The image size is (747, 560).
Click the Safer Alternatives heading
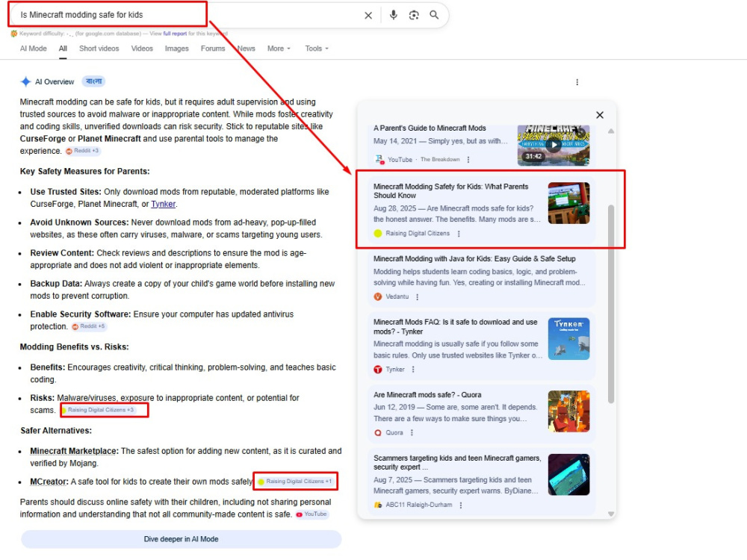56,431
